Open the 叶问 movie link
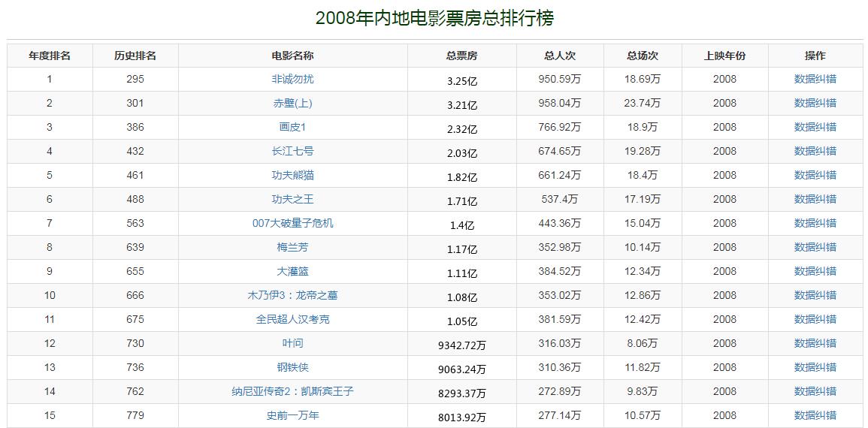The image size is (868, 428). tap(292, 343)
